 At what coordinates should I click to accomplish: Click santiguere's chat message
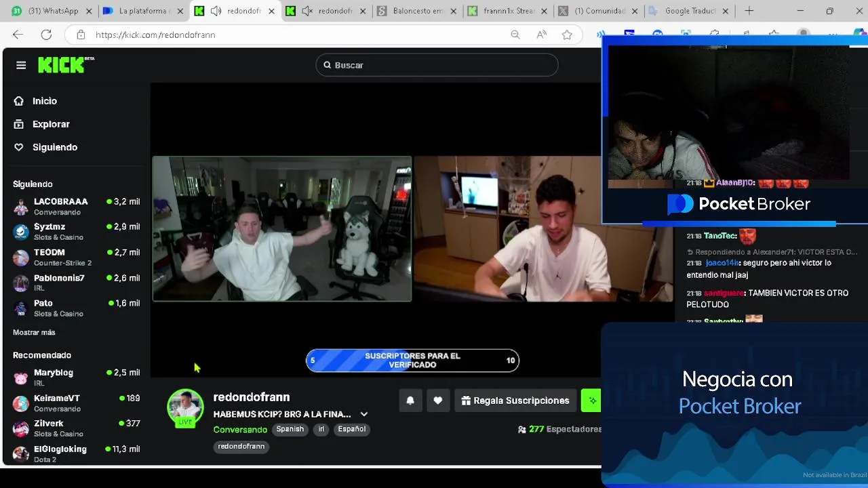pyautogui.click(x=767, y=299)
